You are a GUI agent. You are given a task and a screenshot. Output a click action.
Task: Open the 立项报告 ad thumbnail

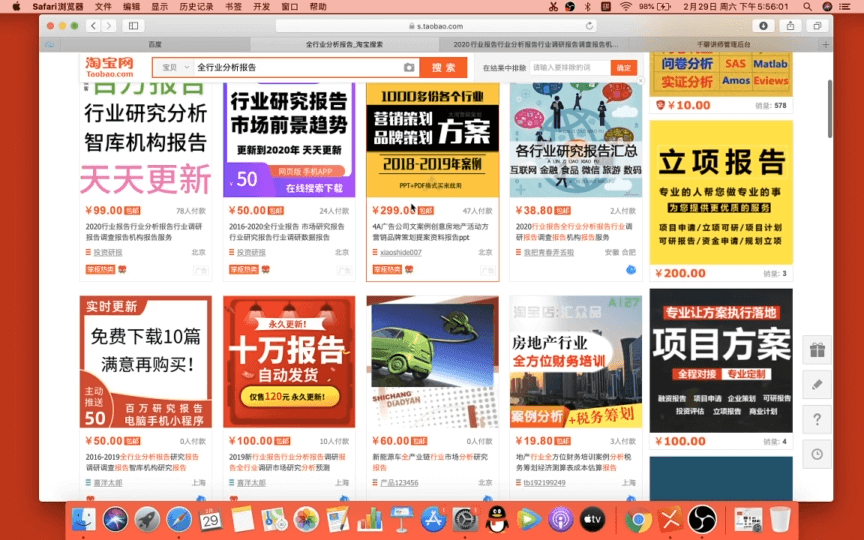click(721, 192)
